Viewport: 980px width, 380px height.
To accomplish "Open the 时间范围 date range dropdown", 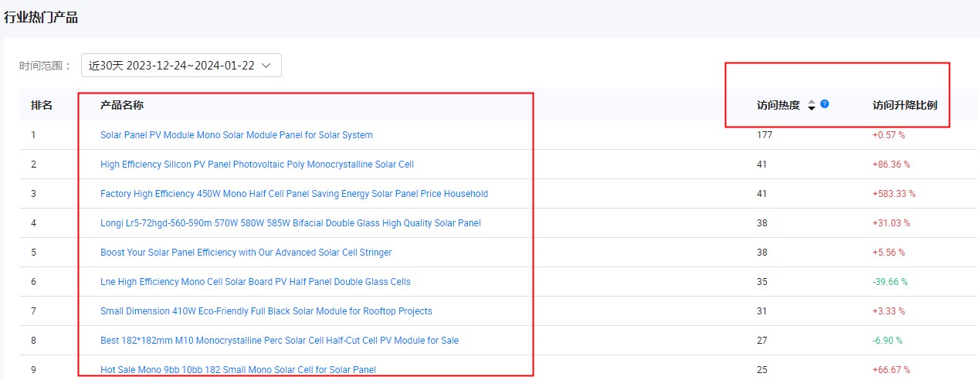I will coord(181,66).
